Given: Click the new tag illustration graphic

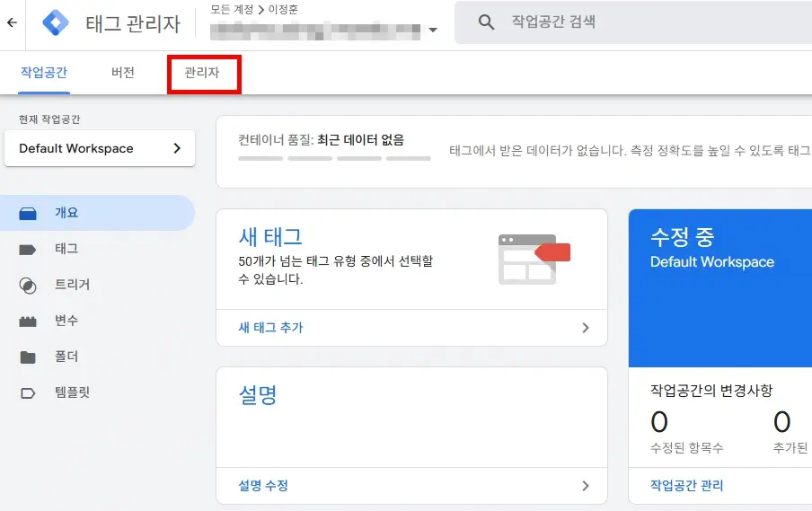Looking at the screenshot, I should [534, 259].
